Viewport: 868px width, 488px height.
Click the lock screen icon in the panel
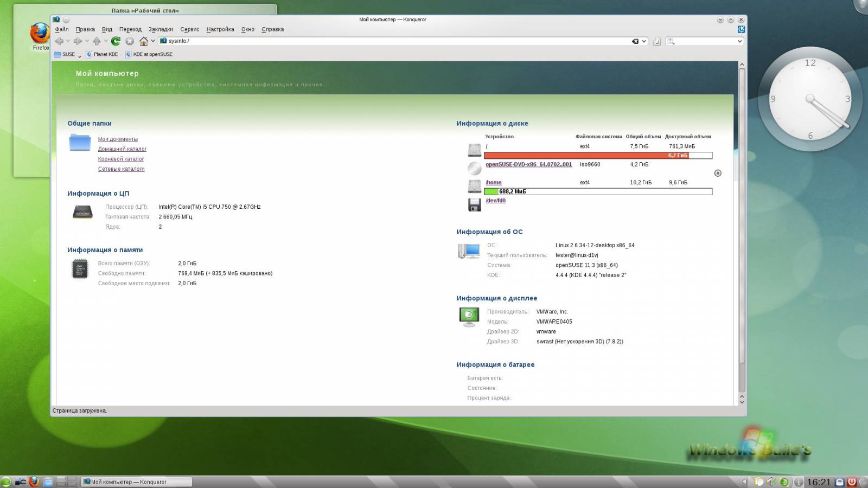[840, 481]
